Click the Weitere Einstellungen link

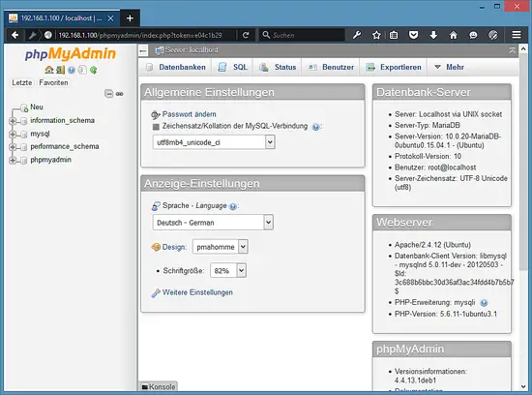coord(197,292)
